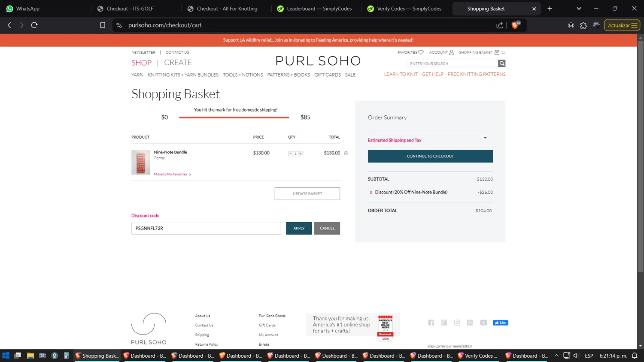Image resolution: width=644 pixels, height=362 pixels.
Task: Apply the discount code
Action: pos(299,228)
